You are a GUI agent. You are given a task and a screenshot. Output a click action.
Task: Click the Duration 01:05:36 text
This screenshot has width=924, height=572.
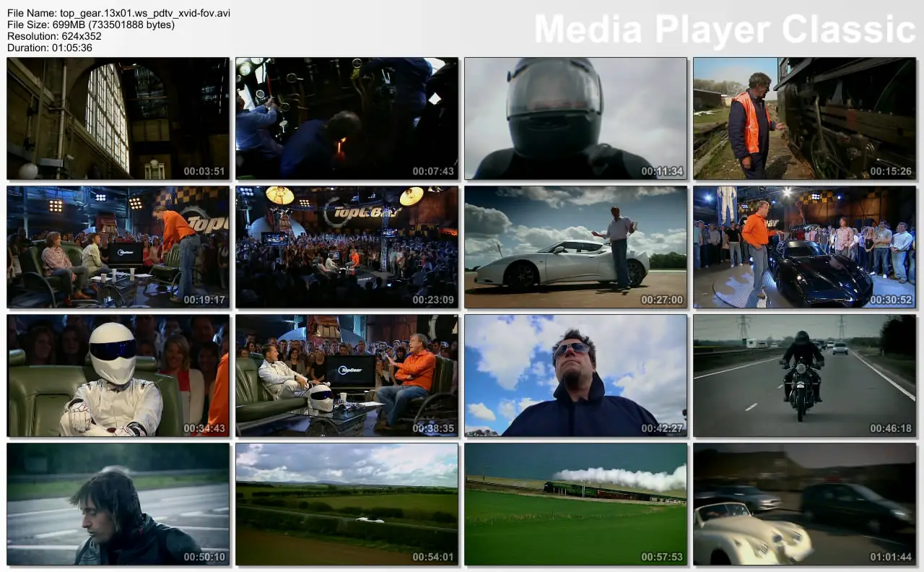[50, 48]
